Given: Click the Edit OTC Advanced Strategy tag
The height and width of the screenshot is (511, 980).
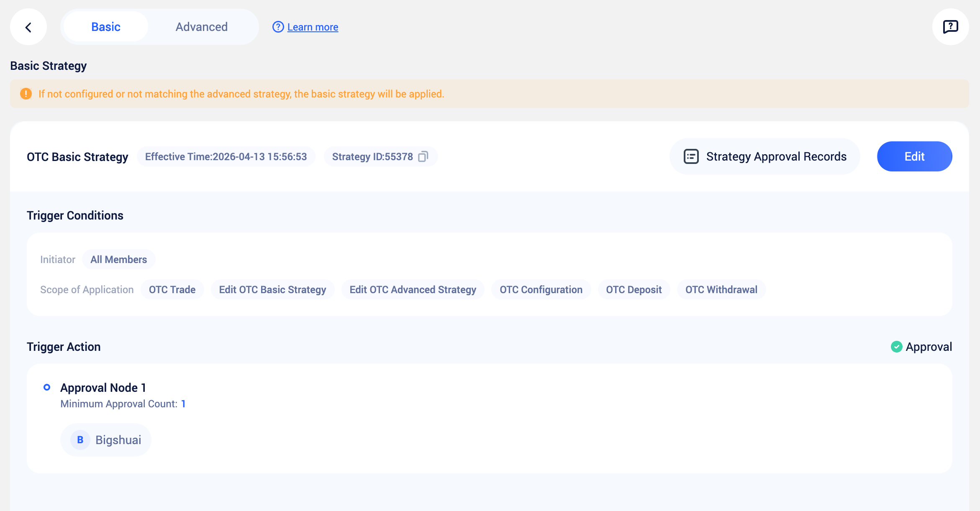Looking at the screenshot, I should coord(413,290).
